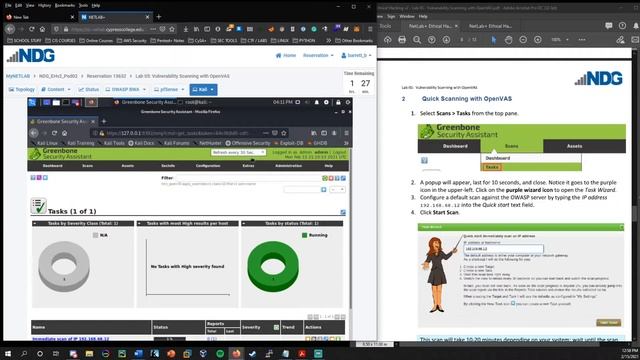The width and height of the screenshot is (640, 360).
Task: Switch to second NetLab+ Ethical Ha... Acrobat tab
Action: click(x=490, y=26)
